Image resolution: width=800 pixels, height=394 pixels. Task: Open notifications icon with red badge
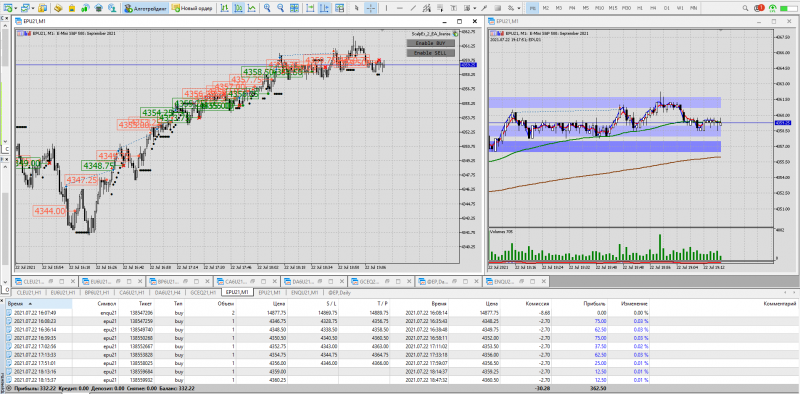point(759,8)
